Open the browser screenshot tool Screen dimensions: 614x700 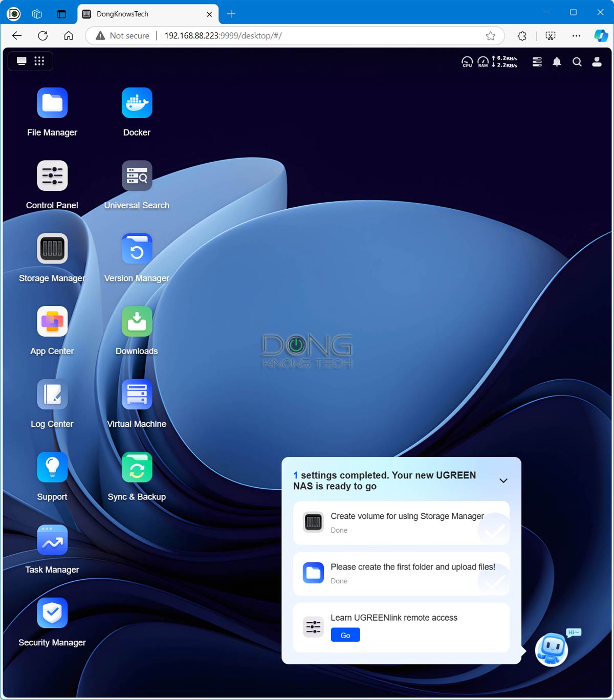pyautogui.click(x=551, y=36)
